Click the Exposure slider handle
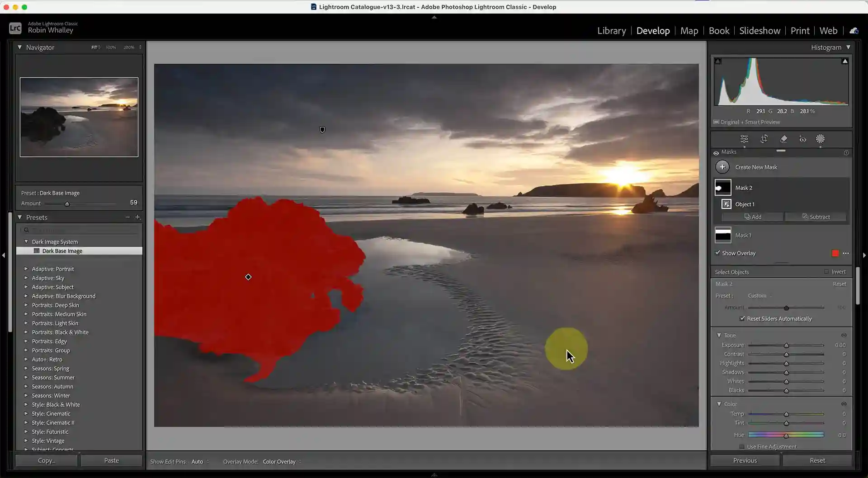The height and width of the screenshot is (478, 868). tap(786, 345)
